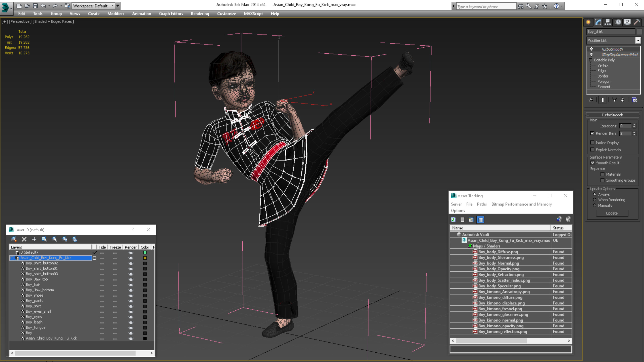Click the green color swatch of layer 0
This screenshot has height=362, width=644.
(x=145, y=253)
